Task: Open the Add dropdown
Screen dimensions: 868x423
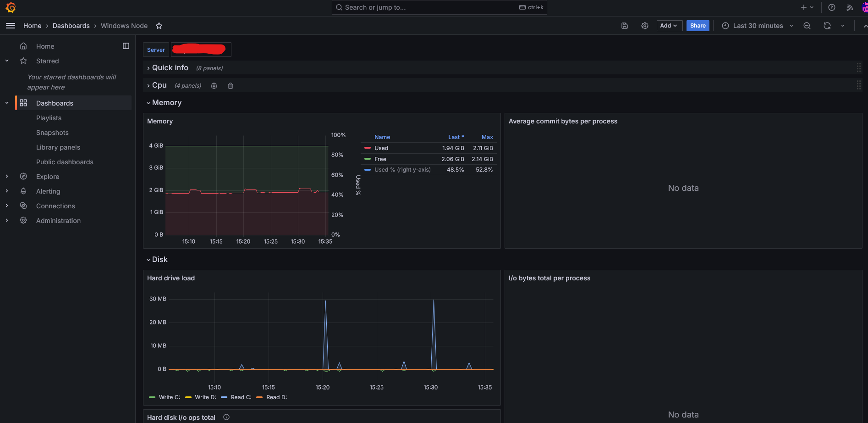Action: (669, 26)
